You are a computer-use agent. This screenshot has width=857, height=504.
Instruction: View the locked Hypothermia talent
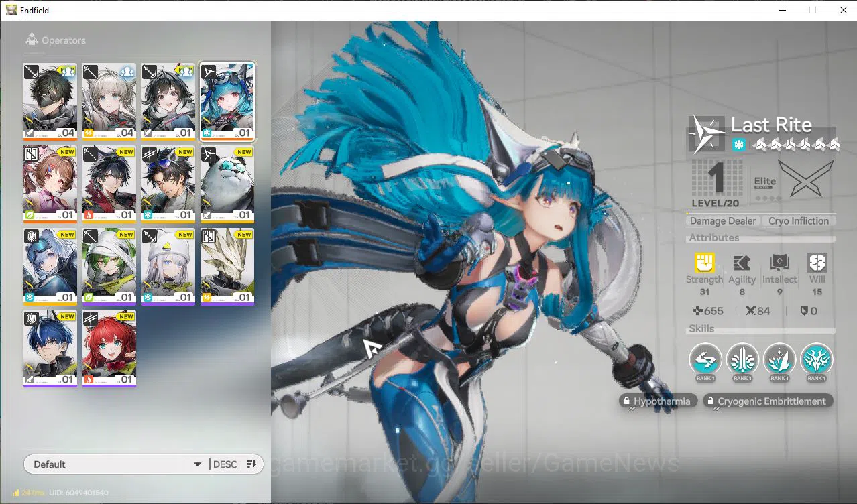[659, 401]
